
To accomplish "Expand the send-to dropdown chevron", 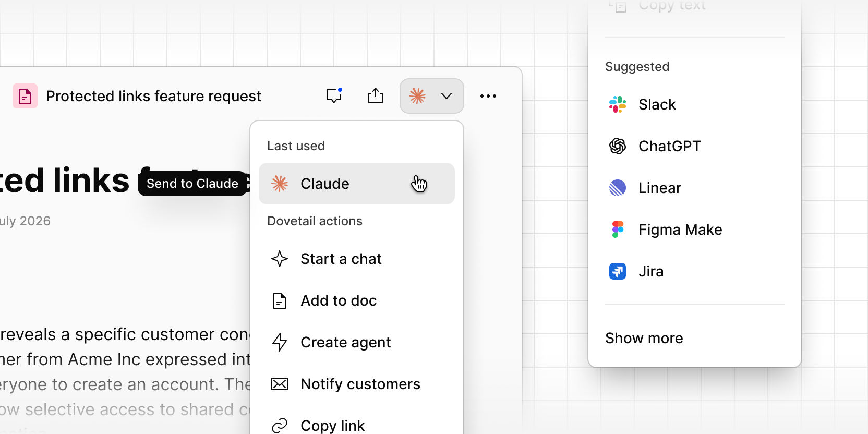I will pos(447,96).
